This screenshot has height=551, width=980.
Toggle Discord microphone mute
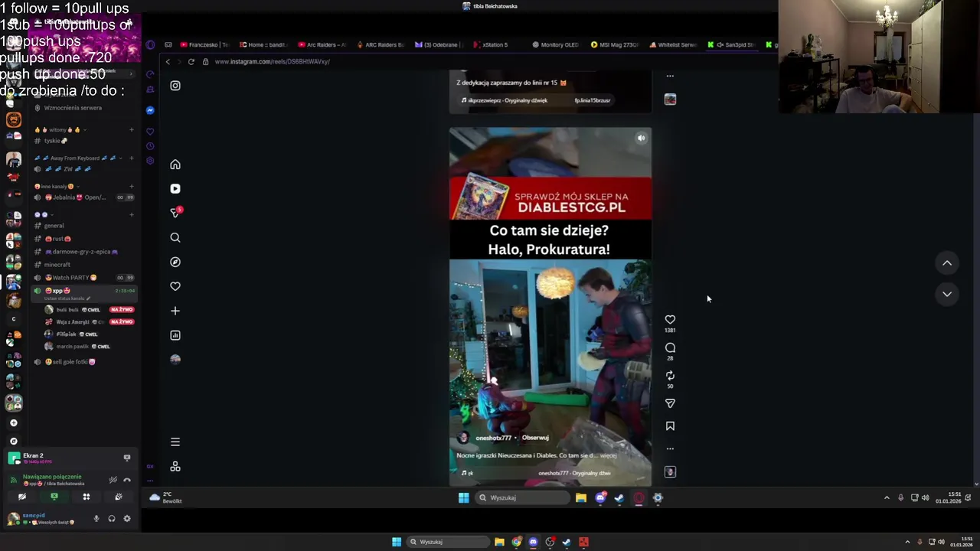[x=96, y=519]
